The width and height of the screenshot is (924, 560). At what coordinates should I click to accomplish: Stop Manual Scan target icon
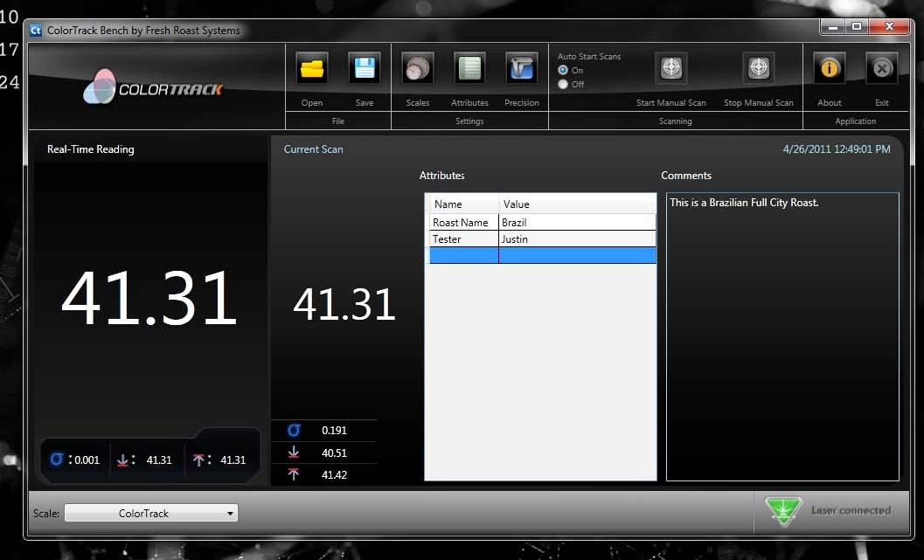(x=759, y=68)
